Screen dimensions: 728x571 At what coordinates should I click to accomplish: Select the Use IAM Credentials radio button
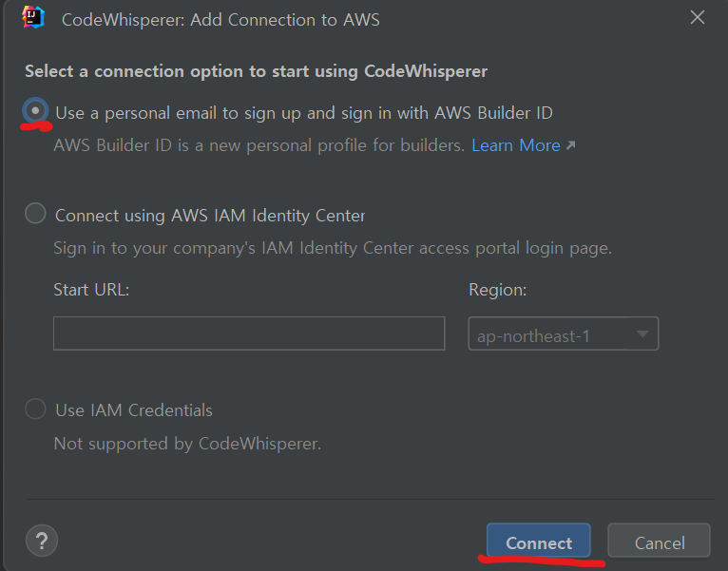35,409
